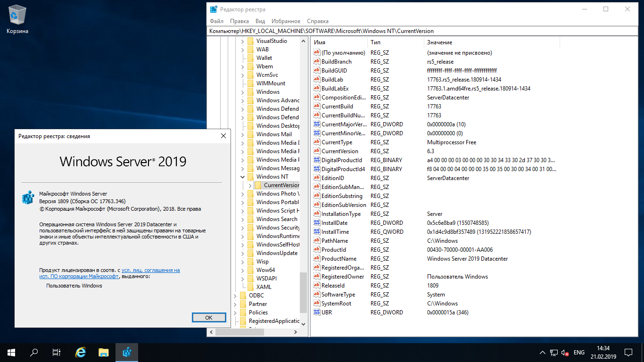Select the WIMMount key
Image resolution: width=644 pixels, height=362 pixels.
pyautogui.click(x=271, y=83)
